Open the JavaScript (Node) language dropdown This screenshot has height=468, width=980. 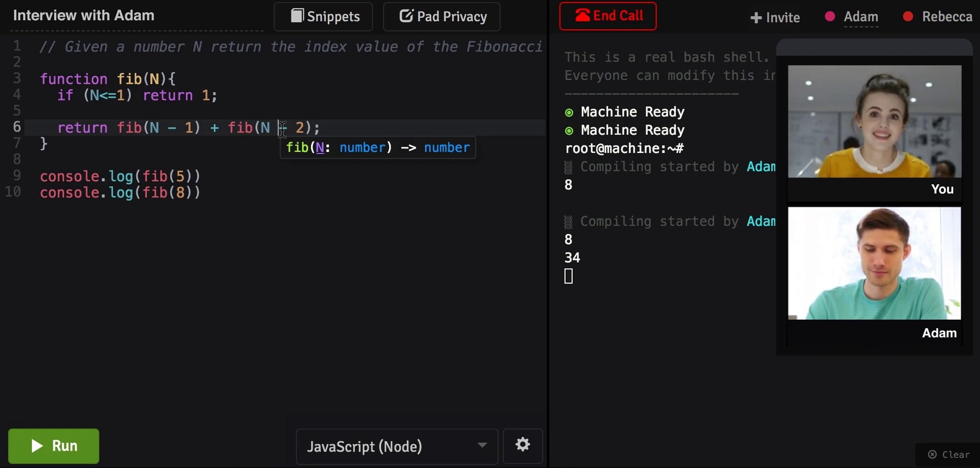(397, 446)
